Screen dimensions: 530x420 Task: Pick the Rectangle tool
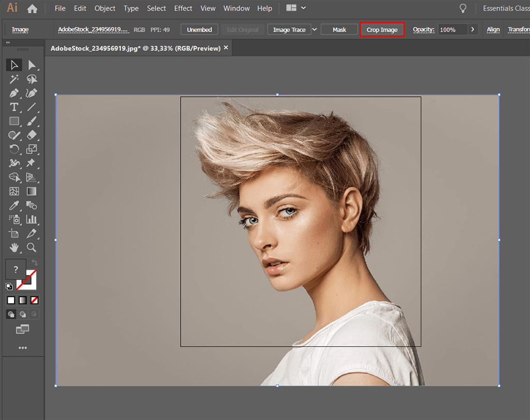point(14,121)
